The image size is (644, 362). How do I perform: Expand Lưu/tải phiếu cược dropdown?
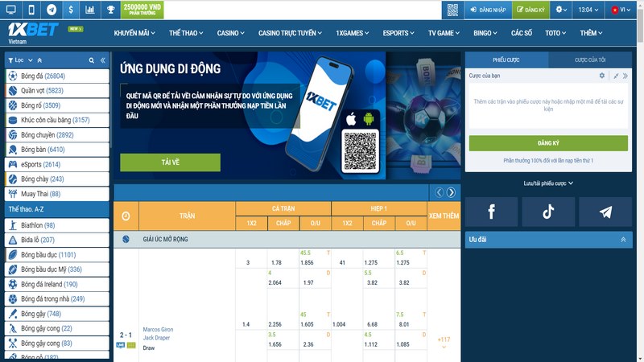click(x=547, y=183)
